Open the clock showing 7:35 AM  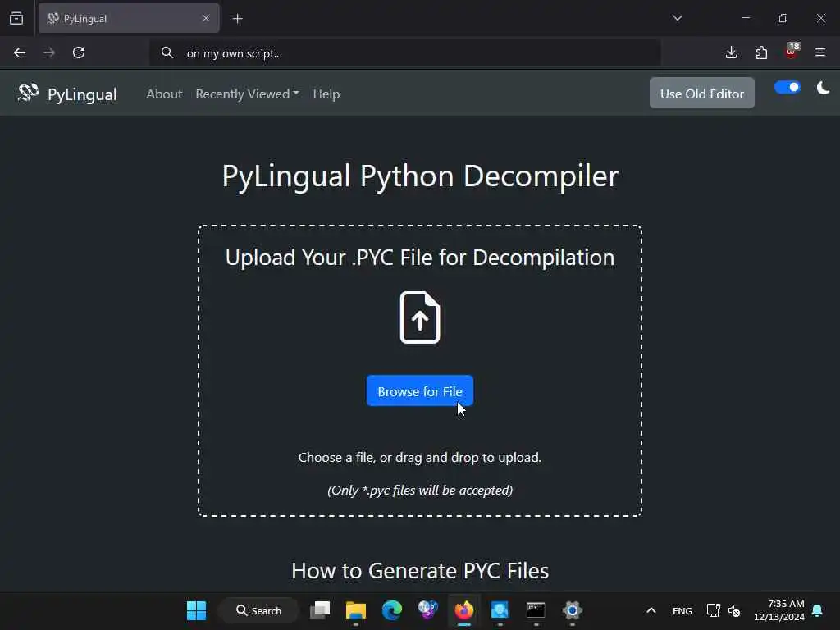tap(779, 610)
